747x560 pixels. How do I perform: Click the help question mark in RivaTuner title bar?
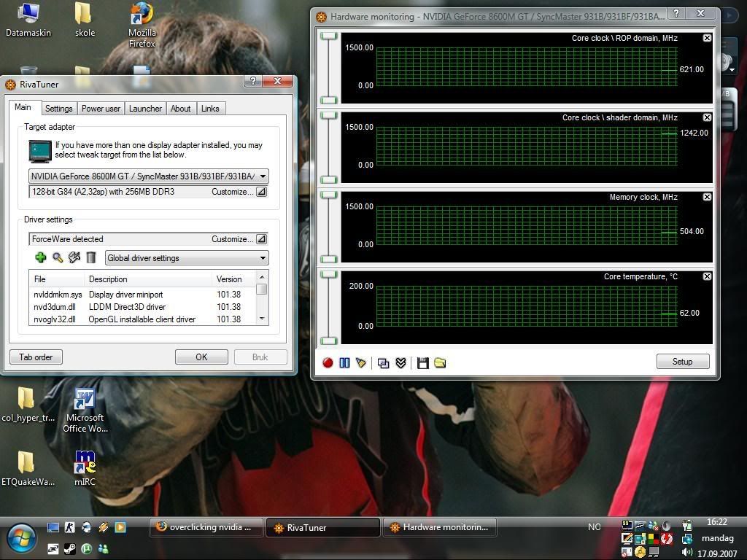pyautogui.click(x=253, y=81)
